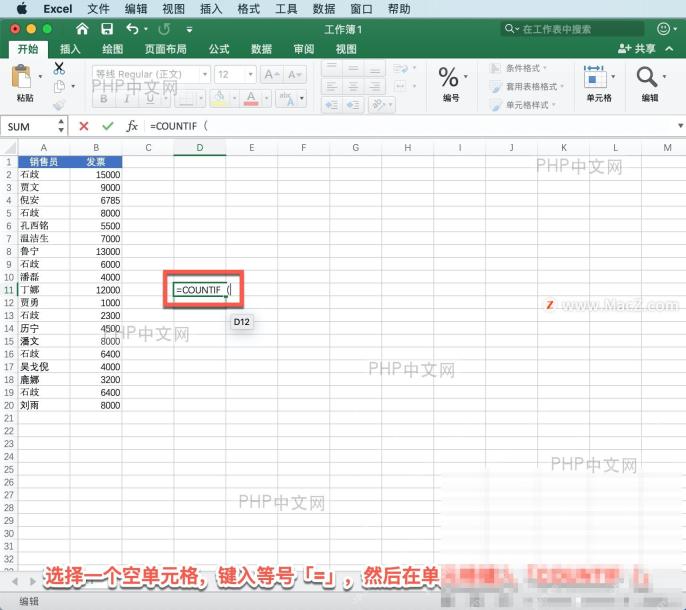Image resolution: width=686 pixels, height=610 pixels.
Task: Apply the red font color A
Action: pyautogui.click(x=251, y=99)
